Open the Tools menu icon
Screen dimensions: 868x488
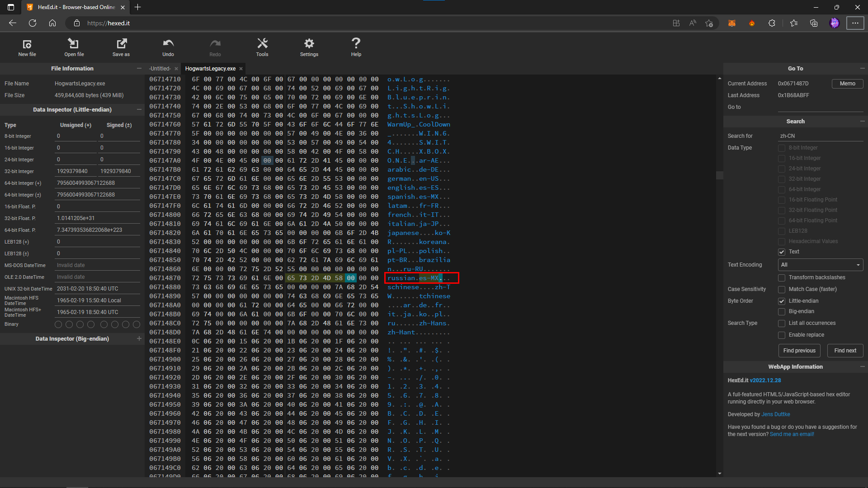click(x=262, y=44)
